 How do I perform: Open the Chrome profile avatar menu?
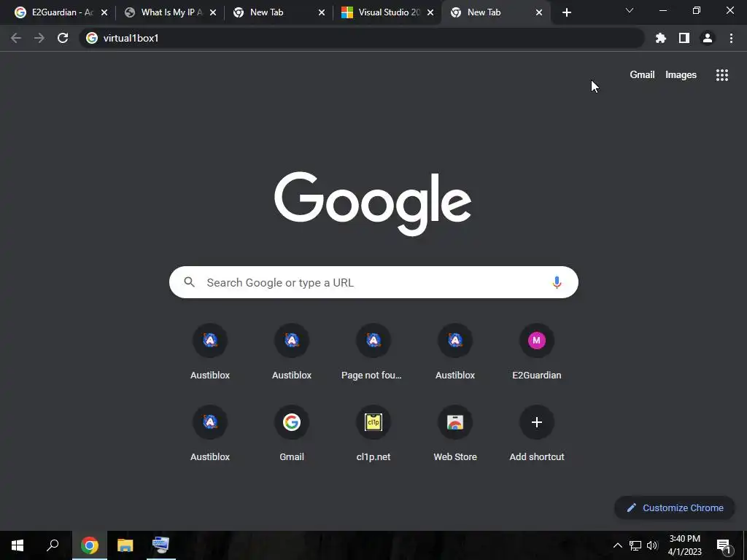708,38
